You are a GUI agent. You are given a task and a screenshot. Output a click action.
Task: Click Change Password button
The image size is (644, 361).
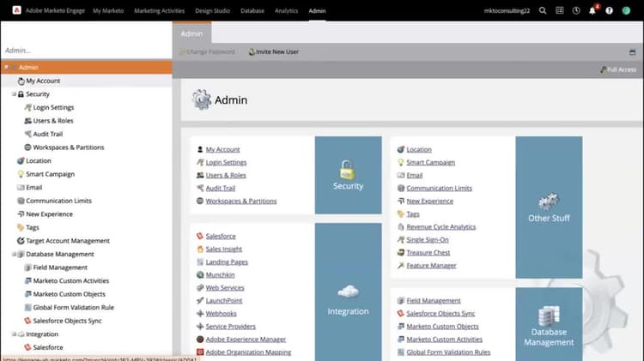[x=208, y=51]
